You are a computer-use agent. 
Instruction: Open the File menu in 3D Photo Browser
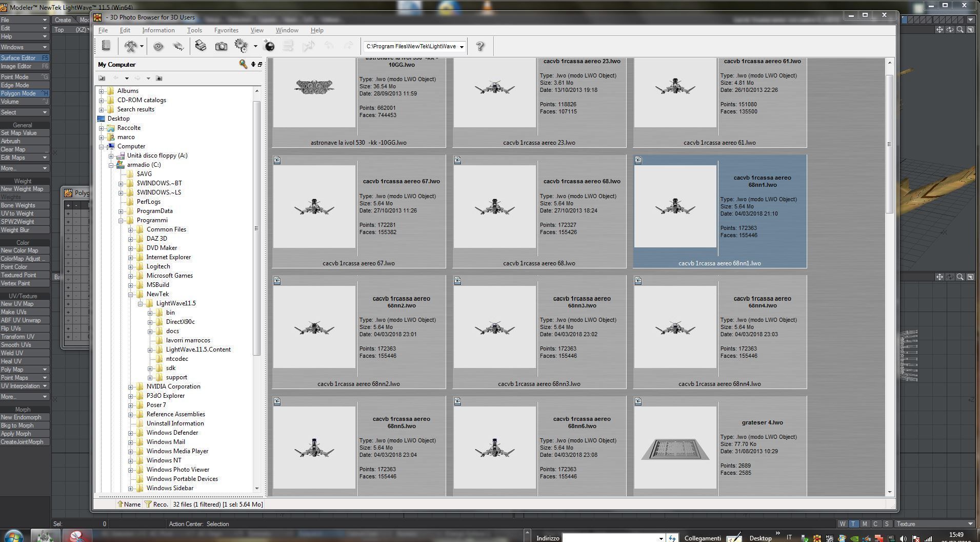click(x=103, y=30)
